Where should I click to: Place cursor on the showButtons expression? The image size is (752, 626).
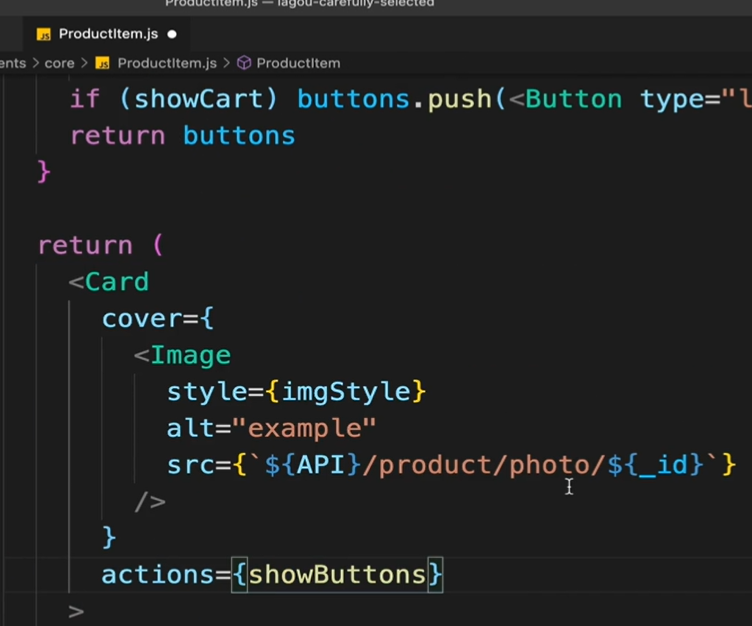337,575
